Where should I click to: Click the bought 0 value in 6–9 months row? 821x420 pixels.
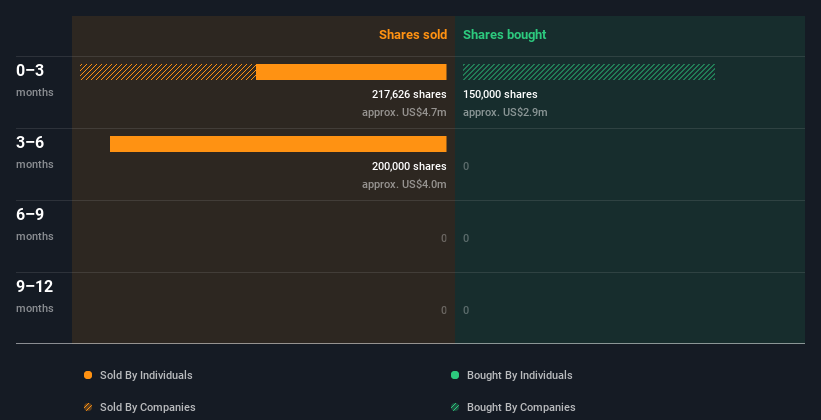(466, 238)
